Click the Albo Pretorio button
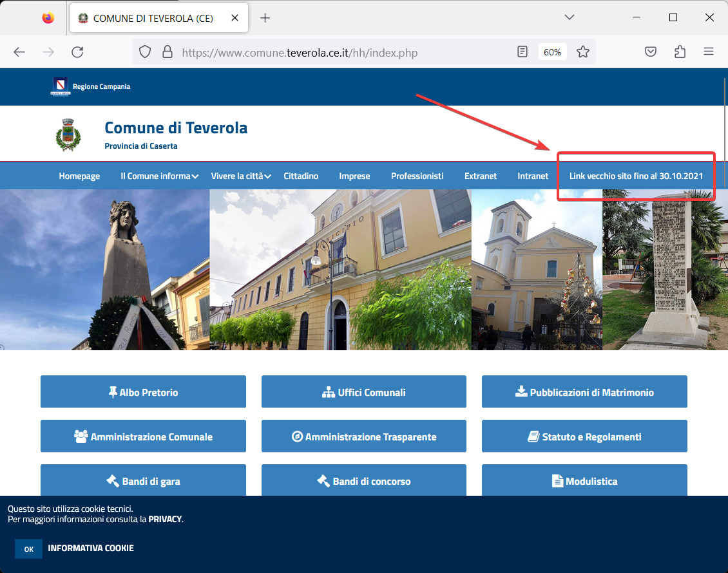Screen dimensions: 728x573 coord(143,392)
